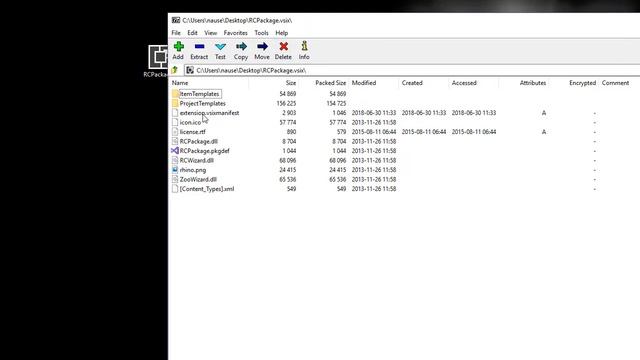Click packed size 1 046 of extension.vsixmanifest

click(339, 113)
